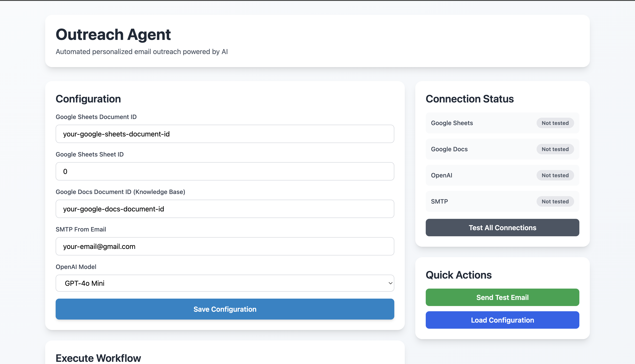Click the chevron on the GPT-4o Mini selector
Image resolution: width=635 pixels, height=364 pixels.
(x=390, y=283)
